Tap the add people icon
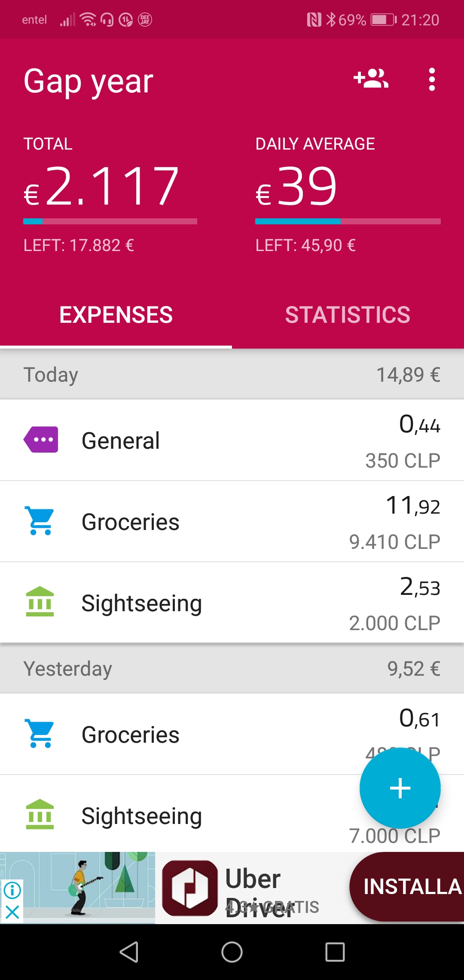This screenshot has height=980, width=464. (x=371, y=79)
